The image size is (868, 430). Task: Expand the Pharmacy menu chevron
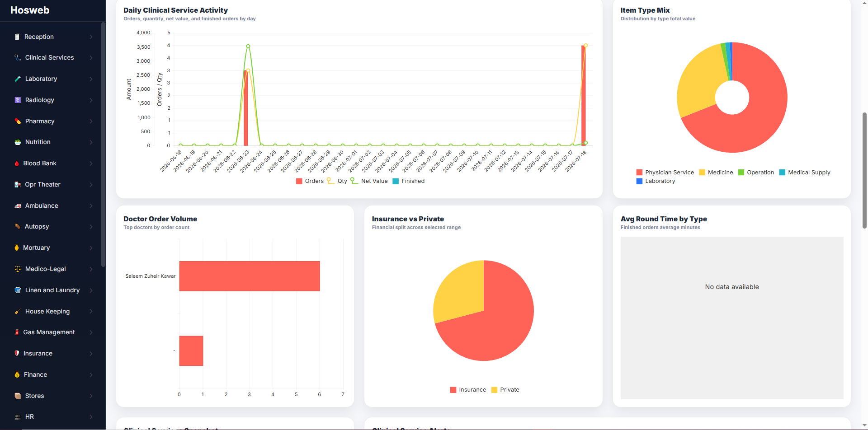click(91, 122)
